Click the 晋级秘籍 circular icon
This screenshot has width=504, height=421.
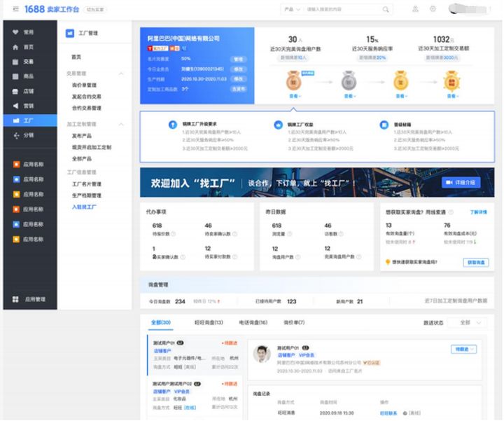pyautogui.click(x=384, y=125)
